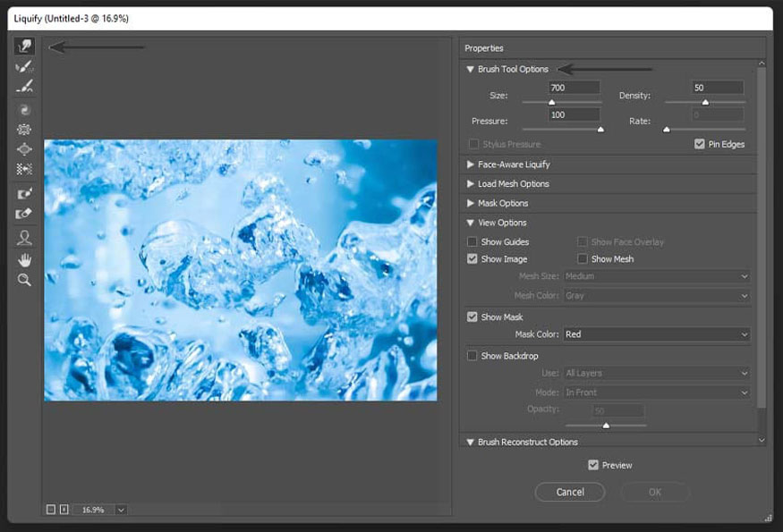Select the Bloat tool
This screenshot has width=783, height=532.
pyautogui.click(x=24, y=149)
